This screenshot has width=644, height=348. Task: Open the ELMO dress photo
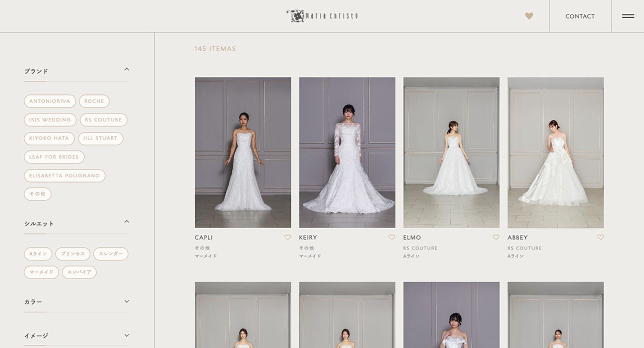[451, 152]
